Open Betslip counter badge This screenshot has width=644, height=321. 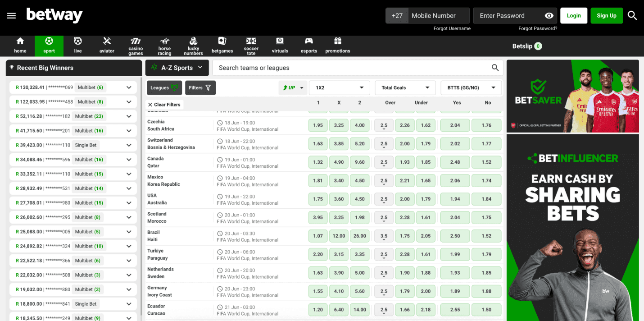pos(538,46)
